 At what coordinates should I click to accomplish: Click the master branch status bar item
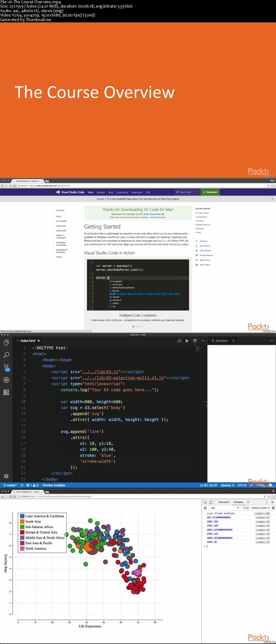[x=10, y=485]
